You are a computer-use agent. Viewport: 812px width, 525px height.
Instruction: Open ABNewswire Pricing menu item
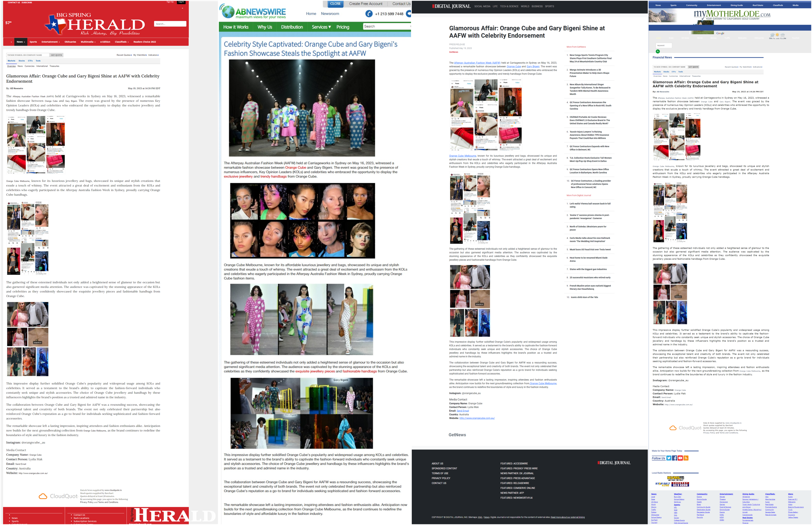pyautogui.click(x=343, y=27)
